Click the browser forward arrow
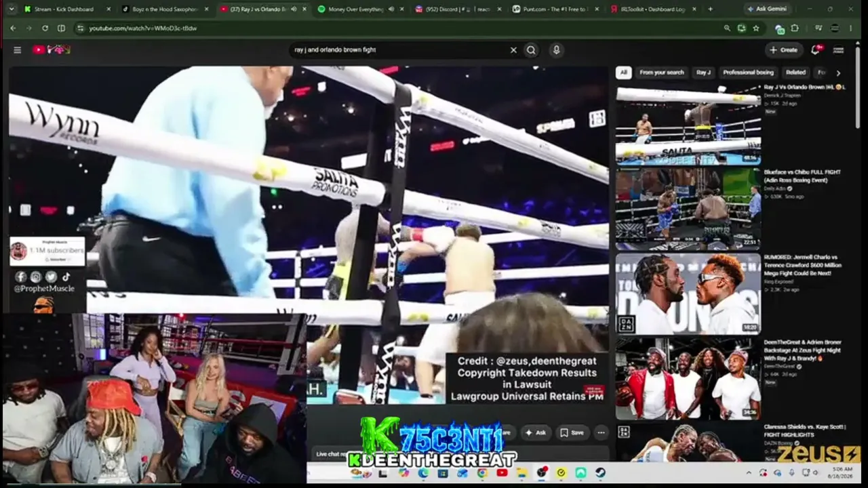 click(x=28, y=28)
